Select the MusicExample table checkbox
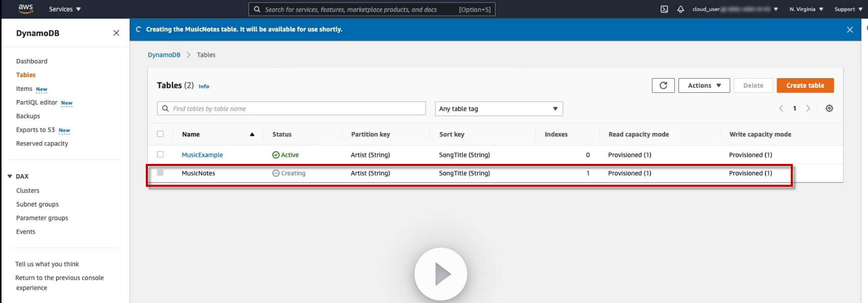The height and width of the screenshot is (303, 868). [160, 154]
